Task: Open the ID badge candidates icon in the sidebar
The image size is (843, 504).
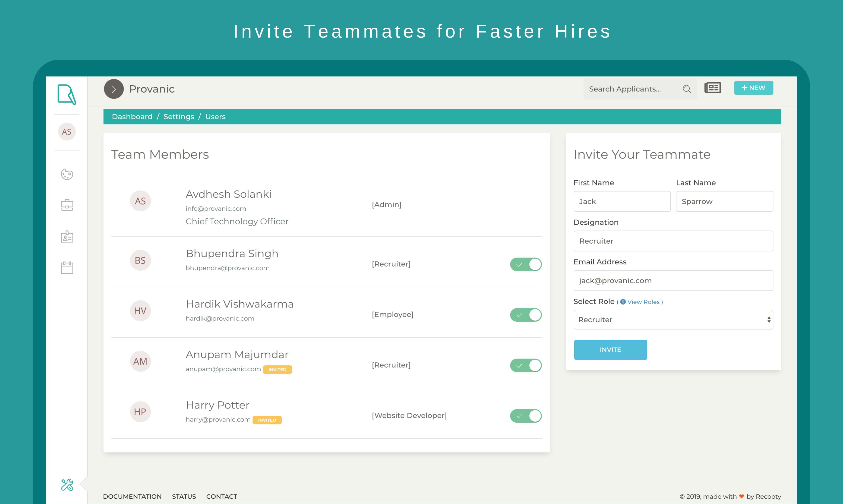Action: (x=67, y=236)
